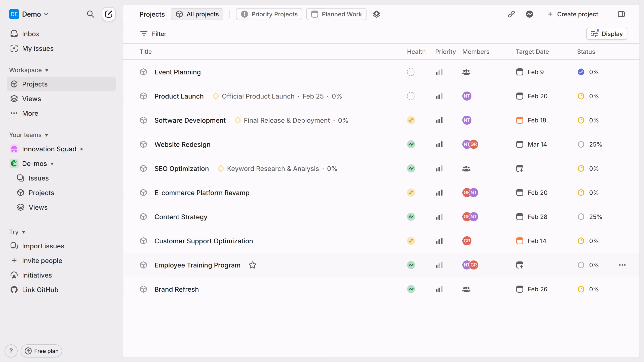Click Keyword Research & Analysis milestone
The height and width of the screenshot is (362, 644).
coord(273,168)
